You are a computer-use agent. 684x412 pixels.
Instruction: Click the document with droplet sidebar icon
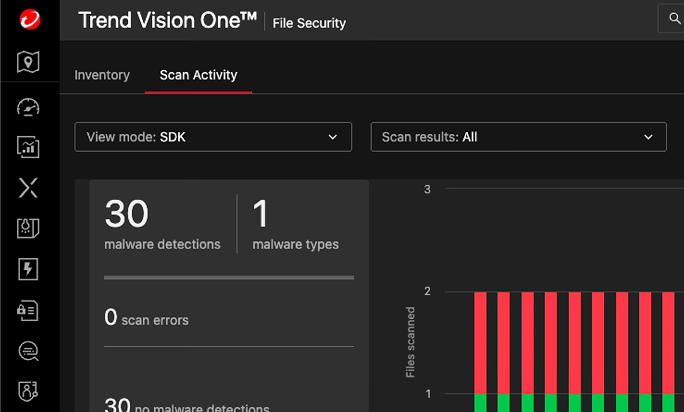tap(29, 228)
